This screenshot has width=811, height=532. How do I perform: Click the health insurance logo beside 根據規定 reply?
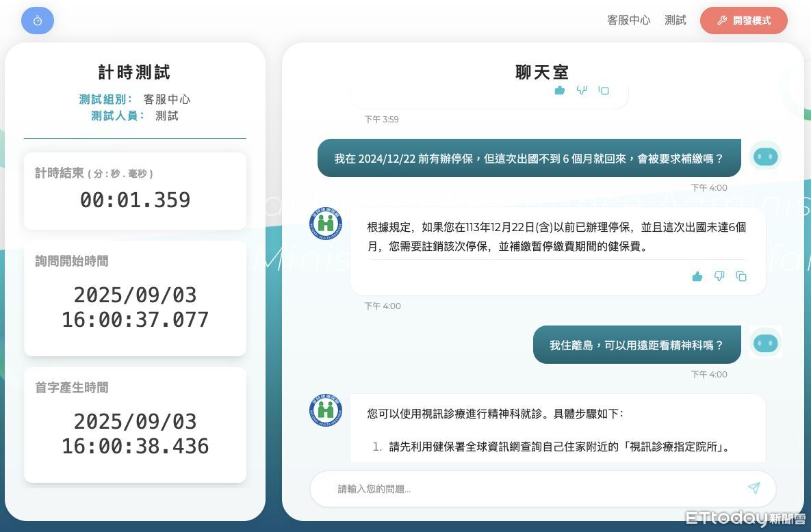click(326, 224)
